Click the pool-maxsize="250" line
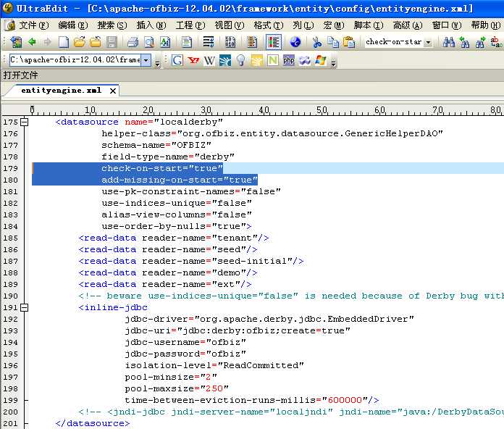This screenshot has width=504, height=429. tap(177, 389)
